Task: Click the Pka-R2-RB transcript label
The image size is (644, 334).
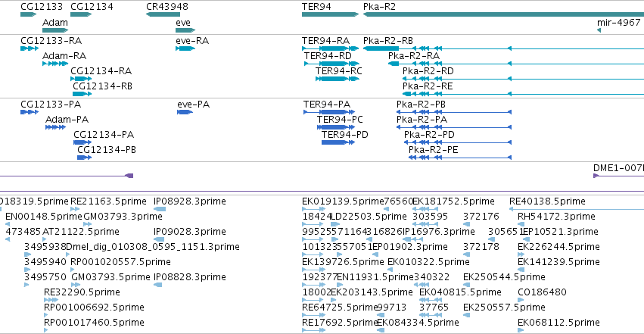Action: [x=388, y=41]
